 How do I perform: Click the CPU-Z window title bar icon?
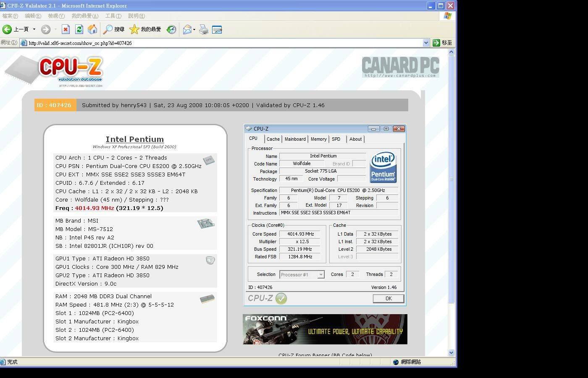tap(249, 129)
